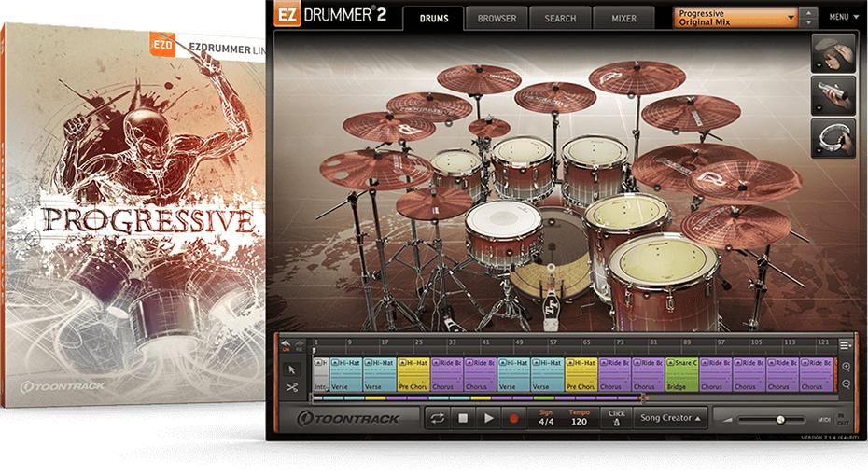Toggle loop playback on
This screenshot has height=474, width=868.
(x=437, y=419)
